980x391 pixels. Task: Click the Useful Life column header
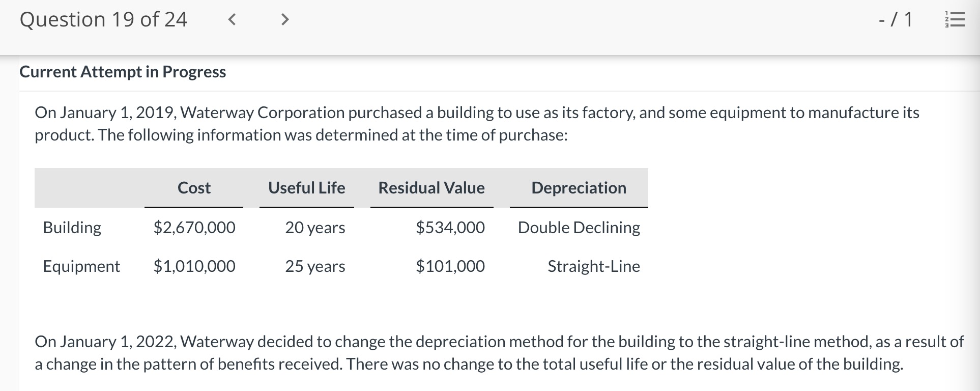pos(306,188)
